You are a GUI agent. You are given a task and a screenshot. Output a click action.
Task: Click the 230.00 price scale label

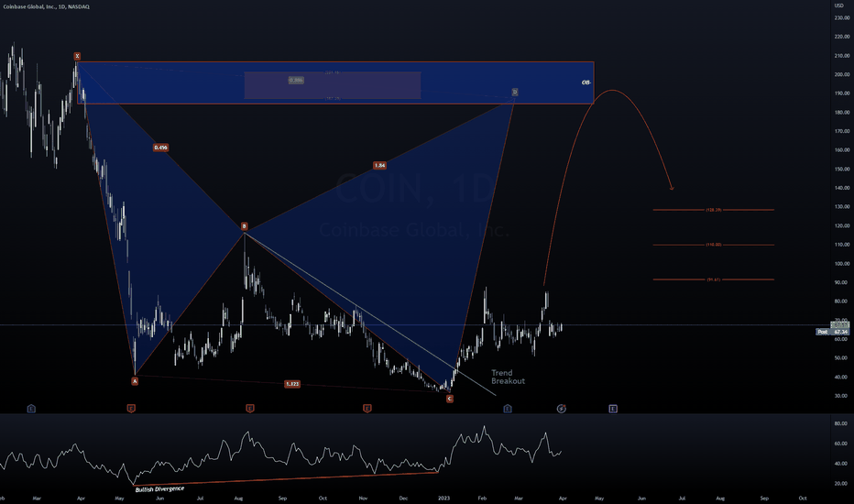pos(842,18)
